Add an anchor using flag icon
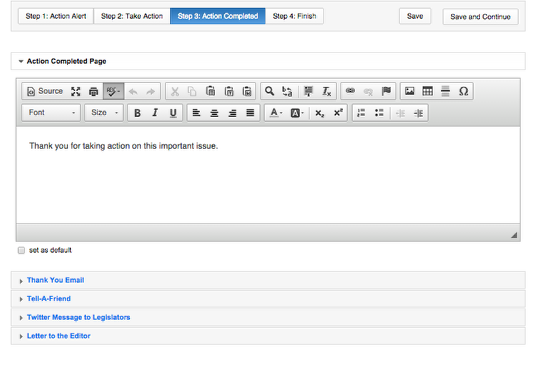540x372 pixels. [x=386, y=91]
